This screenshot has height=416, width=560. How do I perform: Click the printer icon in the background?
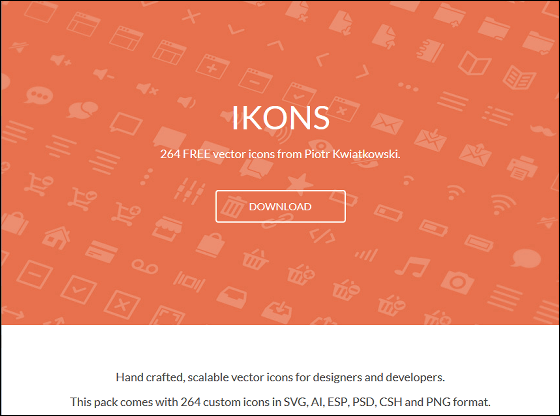[x=522, y=167]
